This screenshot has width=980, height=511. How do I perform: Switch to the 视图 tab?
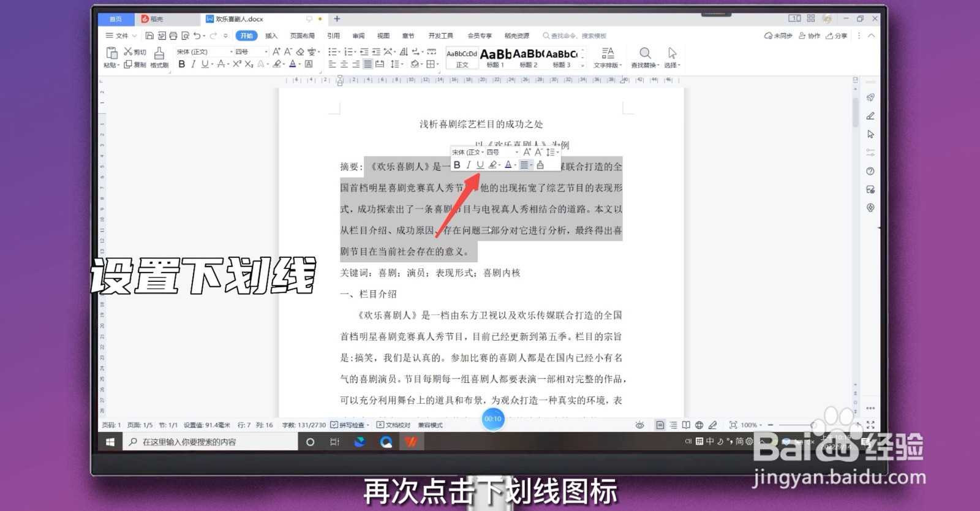pyautogui.click(x=383, y=36)
